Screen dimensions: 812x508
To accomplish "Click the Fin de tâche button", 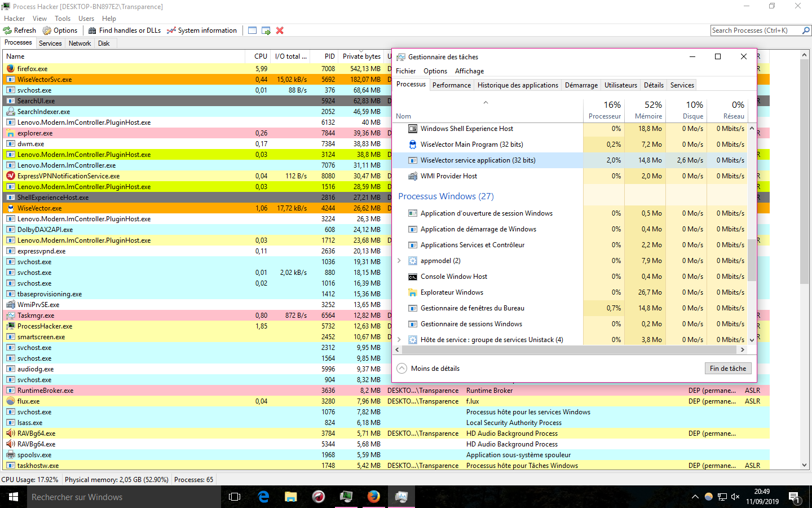I will pos(727,369).
